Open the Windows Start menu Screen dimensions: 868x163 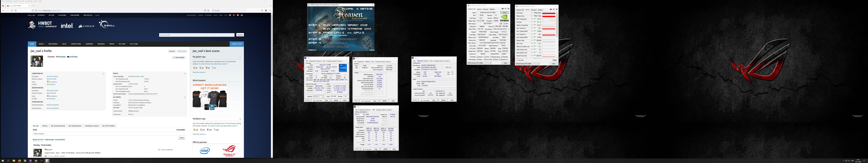point(3,161)
